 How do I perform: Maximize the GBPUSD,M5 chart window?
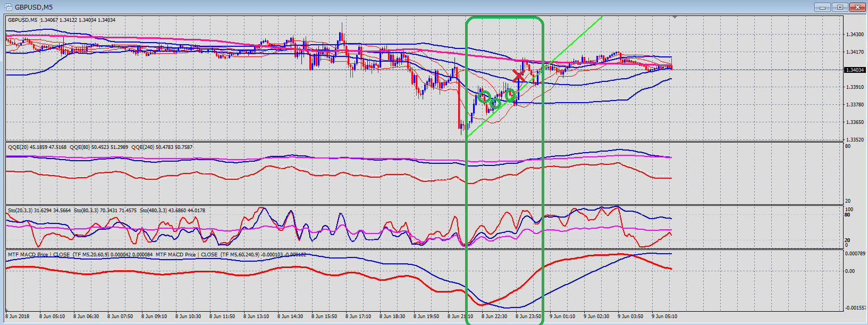840,7
